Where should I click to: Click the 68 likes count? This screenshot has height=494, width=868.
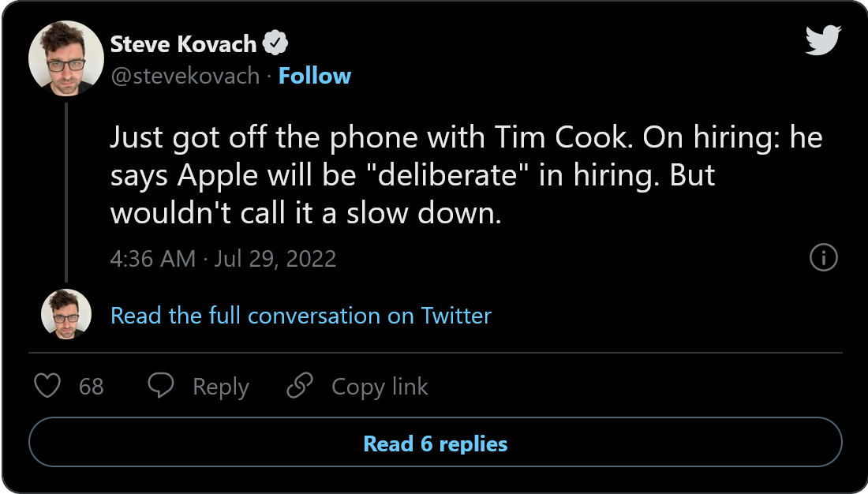click(x=92, y=387)
